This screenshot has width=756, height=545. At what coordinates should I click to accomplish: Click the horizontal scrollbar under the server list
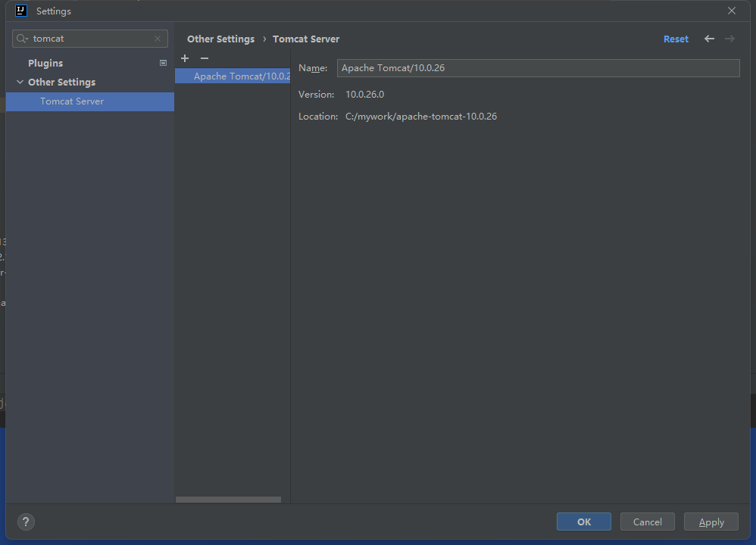click(x=228, y=500)
